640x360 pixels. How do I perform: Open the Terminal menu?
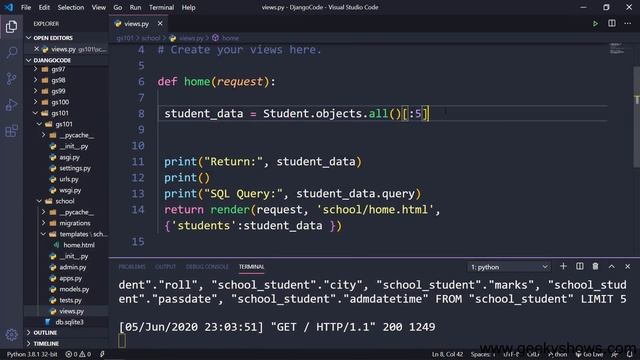tap(161, 7)
